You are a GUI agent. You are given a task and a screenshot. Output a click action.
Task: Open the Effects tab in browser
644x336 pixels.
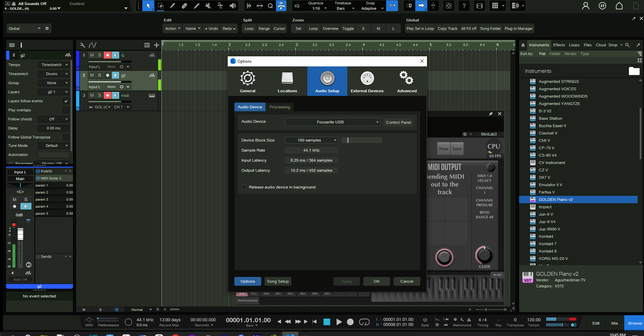coord(559,45)
